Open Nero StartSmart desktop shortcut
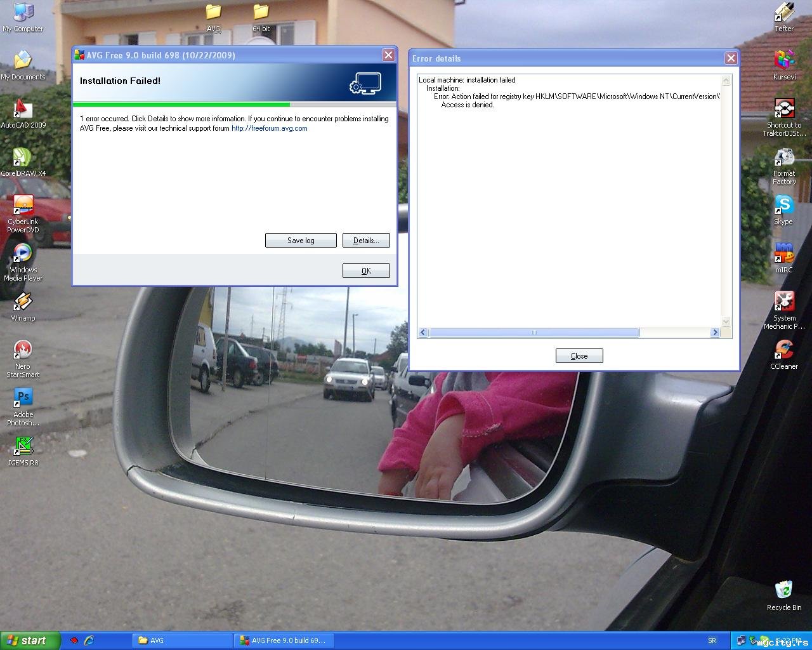Screen dimensions: 812x650 click(23, 359)
